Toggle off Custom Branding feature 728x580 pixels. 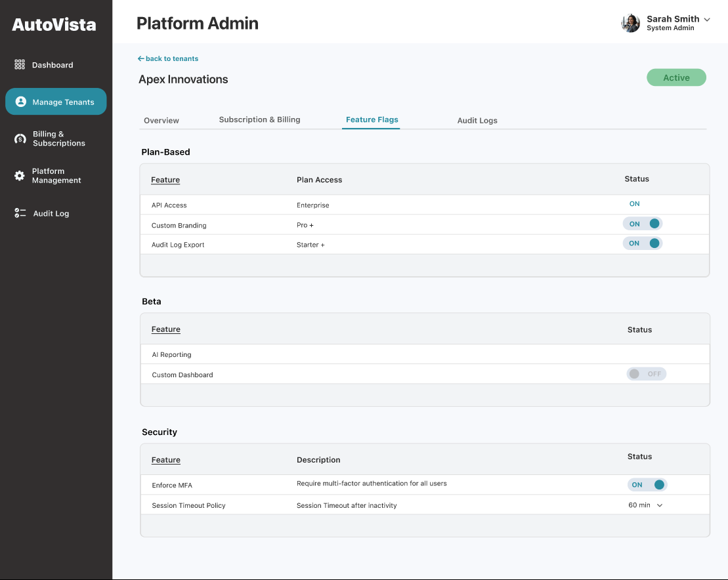pos(643,224)
